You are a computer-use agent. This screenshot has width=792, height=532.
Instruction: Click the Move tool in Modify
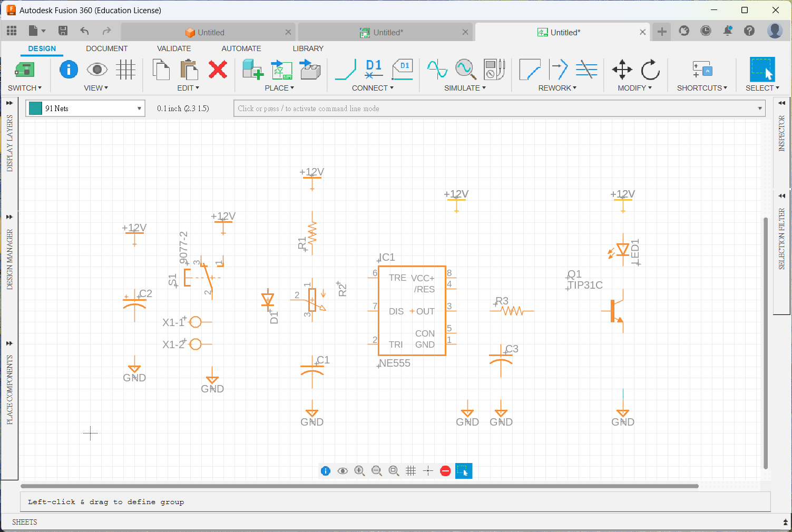(622, 70)
